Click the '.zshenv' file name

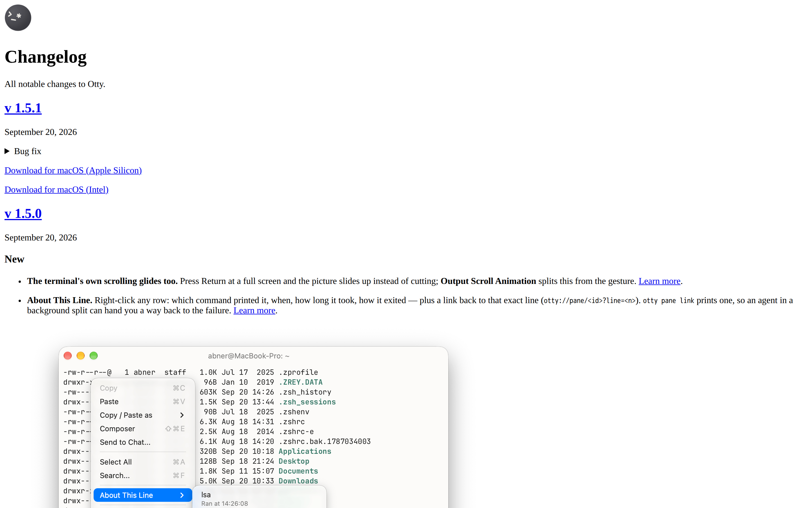294,412
